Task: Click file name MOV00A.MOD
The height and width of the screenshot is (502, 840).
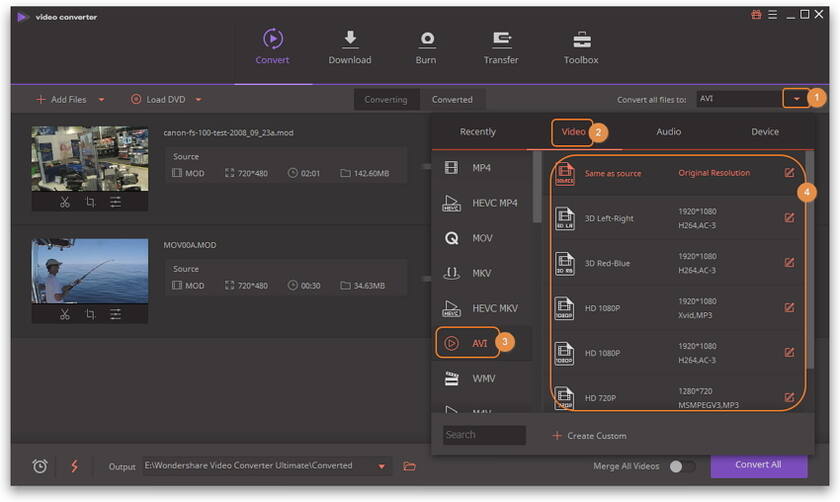Action: pyautogui.click(x=190, y=245)
